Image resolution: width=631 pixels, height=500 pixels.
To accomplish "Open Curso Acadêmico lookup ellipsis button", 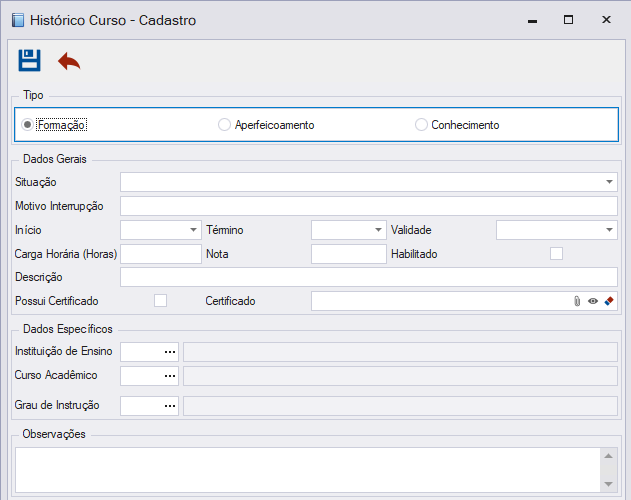I will pyautogui.click(x=170, y=376).
